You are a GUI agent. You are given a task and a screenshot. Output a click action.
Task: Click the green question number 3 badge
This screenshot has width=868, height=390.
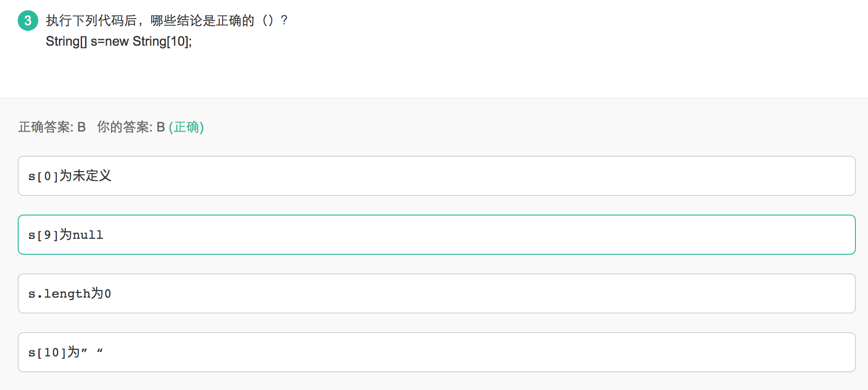click(x=28, y=21)
